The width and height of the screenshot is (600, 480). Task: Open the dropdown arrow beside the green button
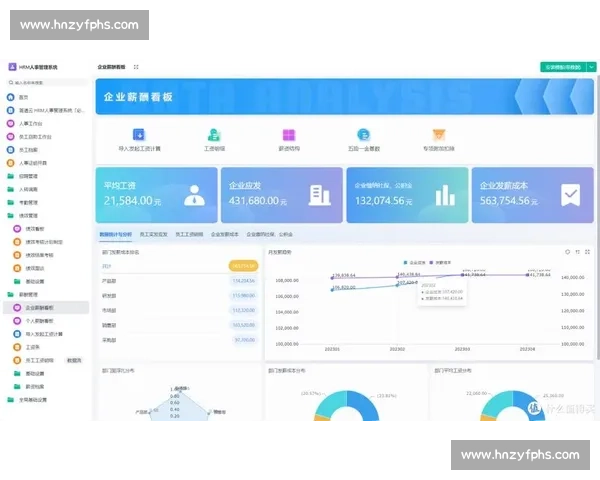(589, 67)
